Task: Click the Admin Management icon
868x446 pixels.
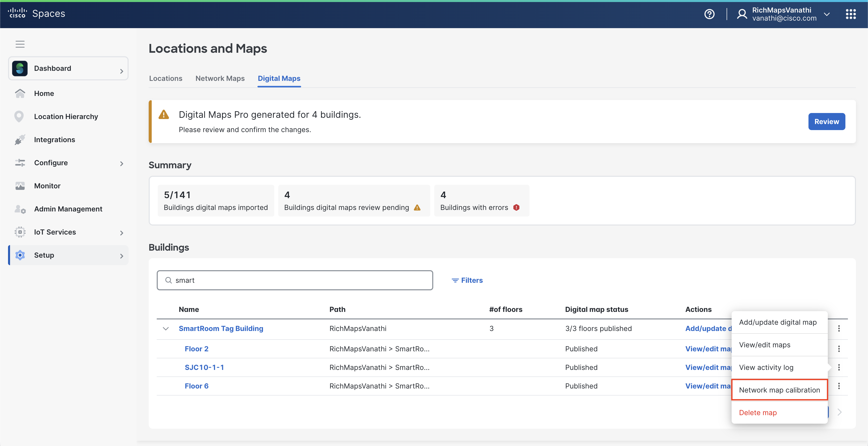Action: tap(20, 209)
